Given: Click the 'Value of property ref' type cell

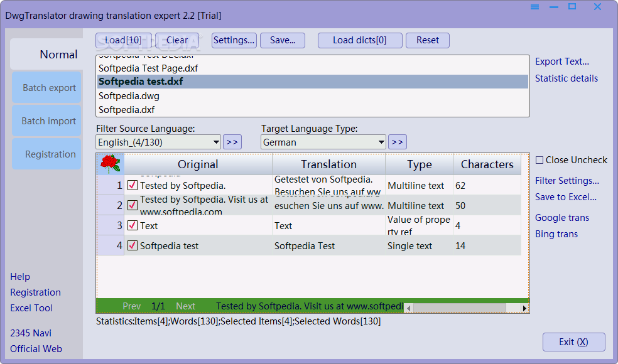Looking at the screenshot, I should [420, 225].
